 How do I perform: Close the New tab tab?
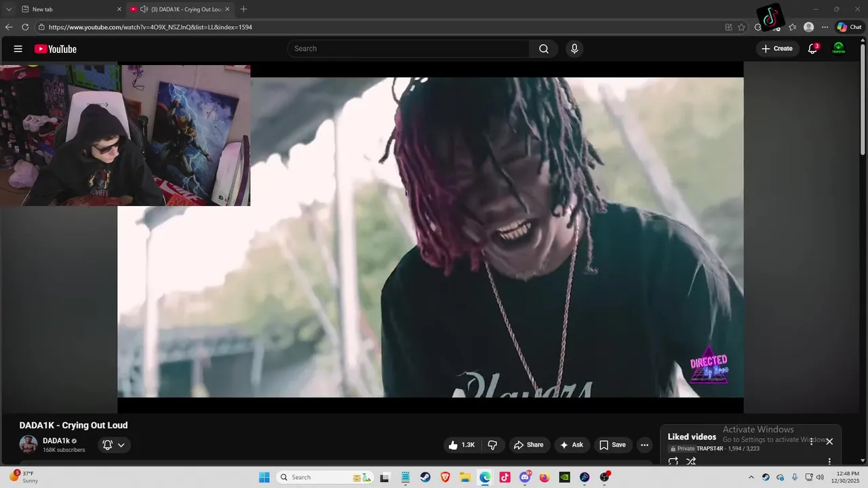point(119,9)
